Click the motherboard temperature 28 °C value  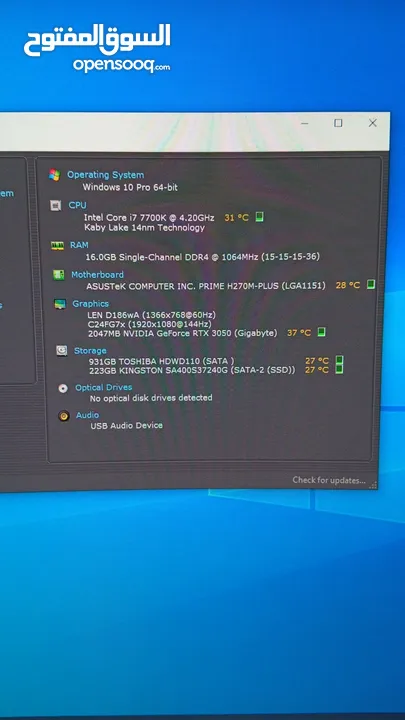point(348,285)
